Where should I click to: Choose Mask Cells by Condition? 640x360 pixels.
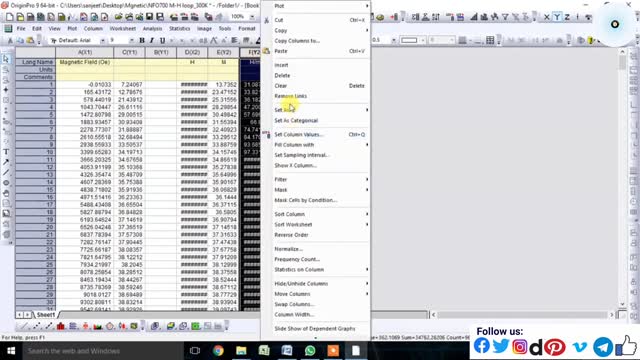coord(316,200)
